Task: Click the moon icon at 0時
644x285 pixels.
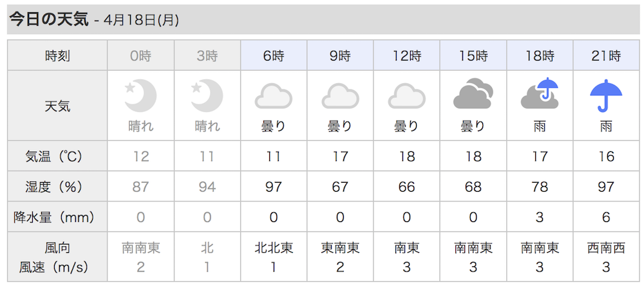Action: click(140, 96)
